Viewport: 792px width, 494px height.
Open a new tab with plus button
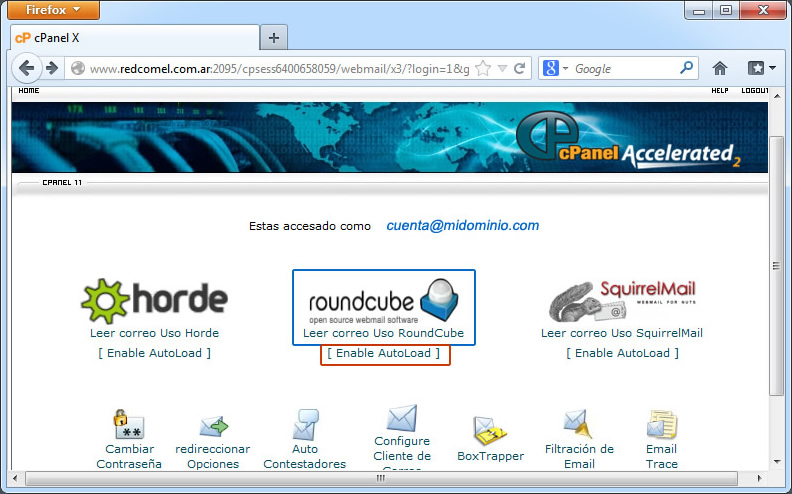pyautogui.click(x=273, y=37)
